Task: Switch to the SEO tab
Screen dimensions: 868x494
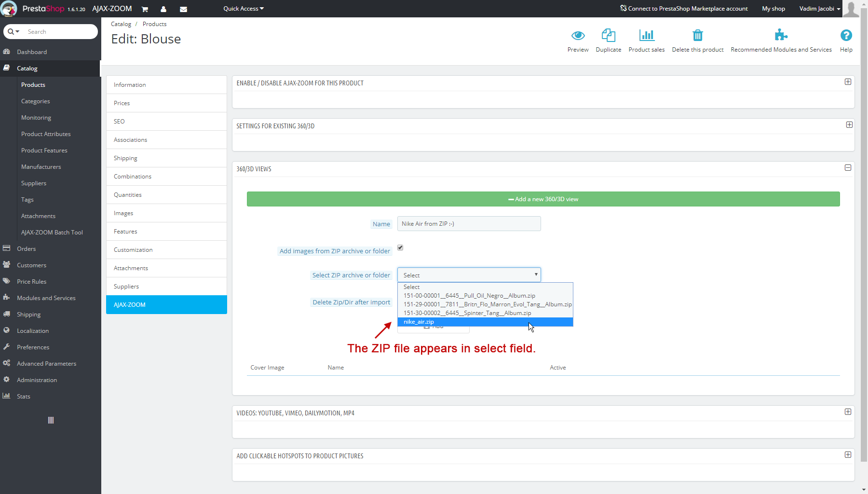Action: [166, 122]
